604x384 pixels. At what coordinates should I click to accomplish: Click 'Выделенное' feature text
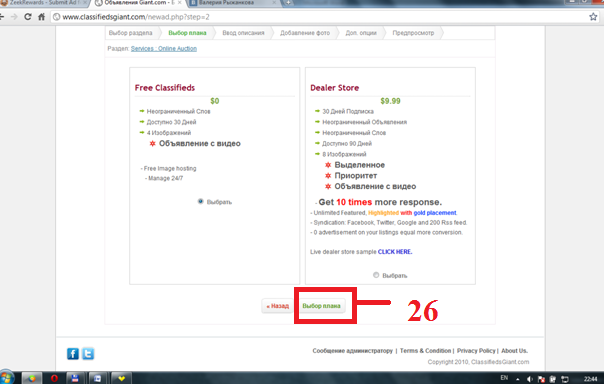coord(359,165)
